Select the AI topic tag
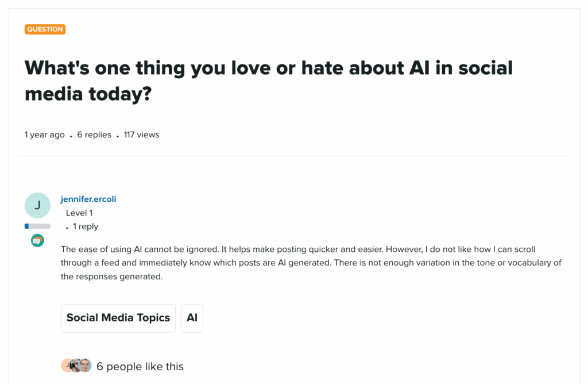Screen dimensions: 588x384 pos(192,318)
